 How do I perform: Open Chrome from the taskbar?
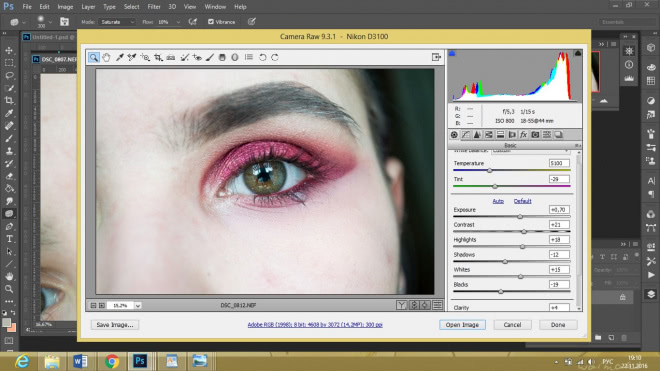[x=112, y=361]
